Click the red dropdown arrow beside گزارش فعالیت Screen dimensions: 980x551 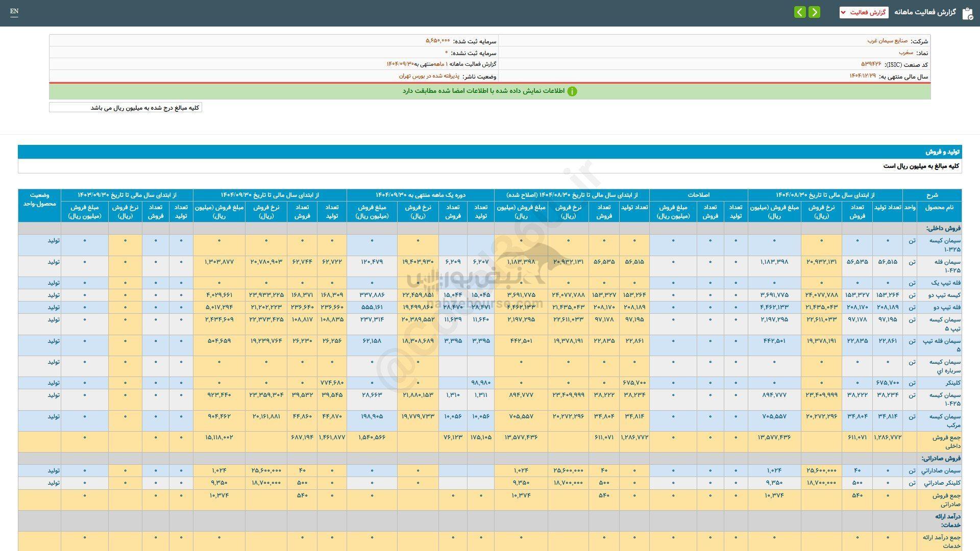tap(843, 12)
